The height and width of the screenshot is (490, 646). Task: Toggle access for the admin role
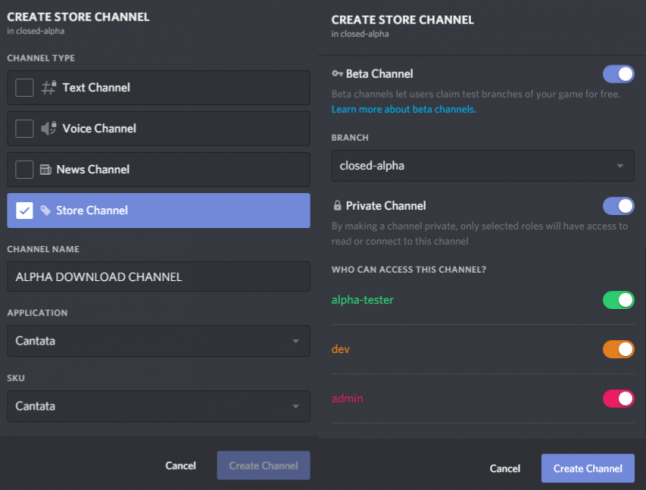point(618,399)
